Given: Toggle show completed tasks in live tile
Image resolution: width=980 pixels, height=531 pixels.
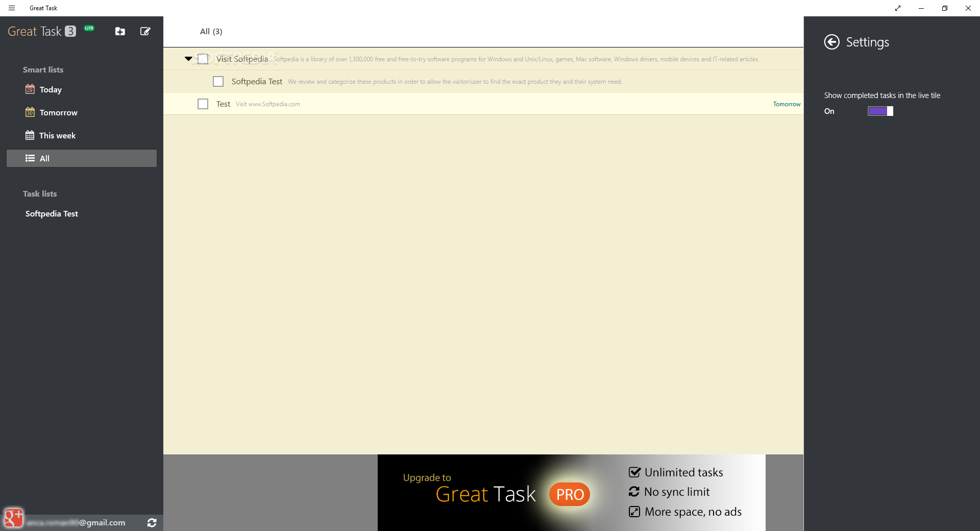Looking at the screenshot, I should tap(880, 111).
